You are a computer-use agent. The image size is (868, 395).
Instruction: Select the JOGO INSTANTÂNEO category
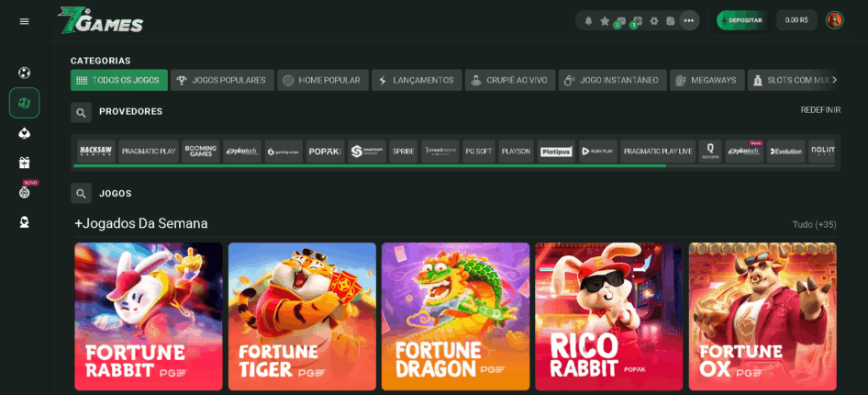pos(613,80)
